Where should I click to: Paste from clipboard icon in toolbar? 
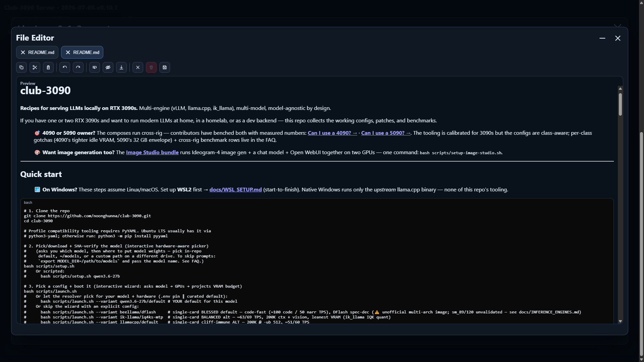click(48, 67)
